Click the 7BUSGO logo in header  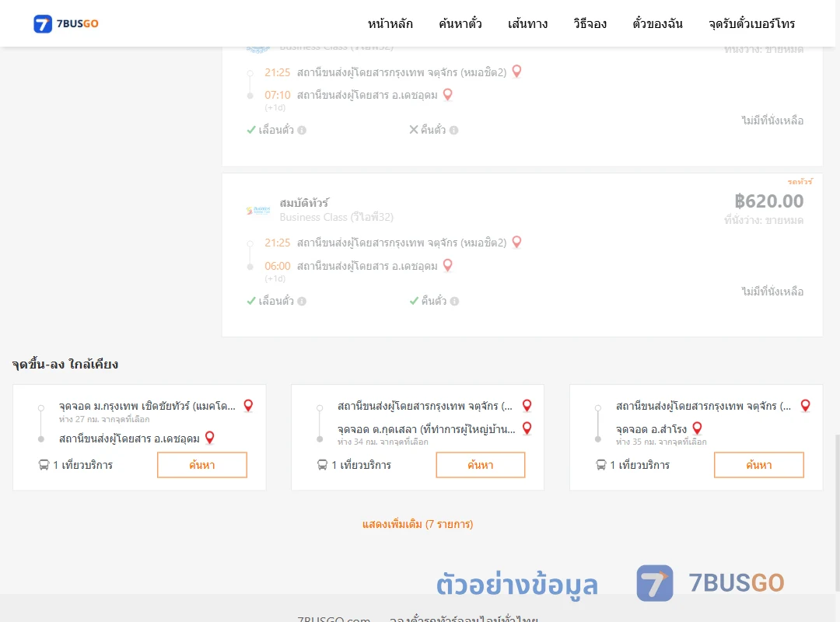click(x=66, y=23)
